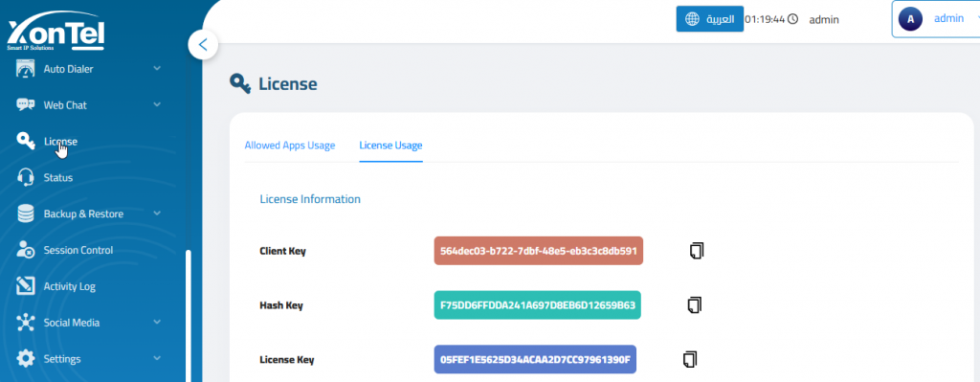980x382 pixels.
Task: Switch language with the العربية button
Action: (709, 19)
